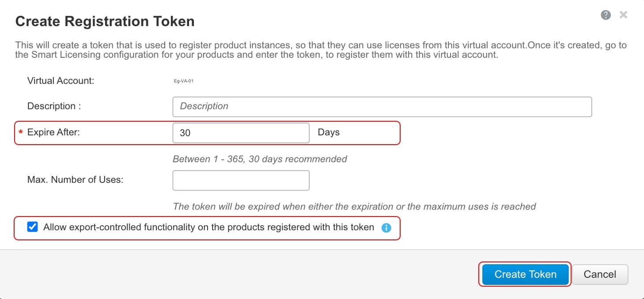
Task: Select the Eg-VA-01 virtual account value
Action: pyautogui.click(x=184, y=82)
